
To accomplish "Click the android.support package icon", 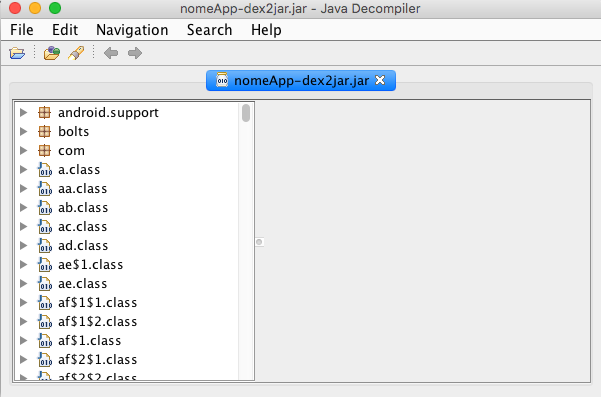I will [44, 113].
